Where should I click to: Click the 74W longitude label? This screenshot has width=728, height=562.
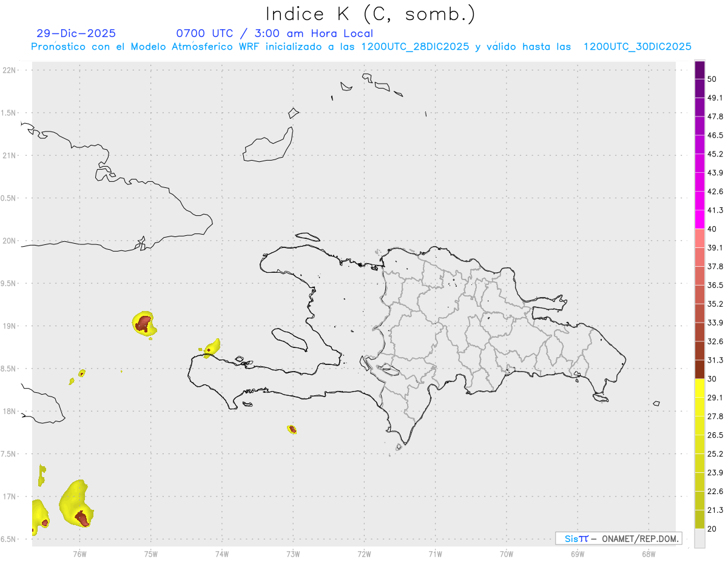tap(222, 553)
